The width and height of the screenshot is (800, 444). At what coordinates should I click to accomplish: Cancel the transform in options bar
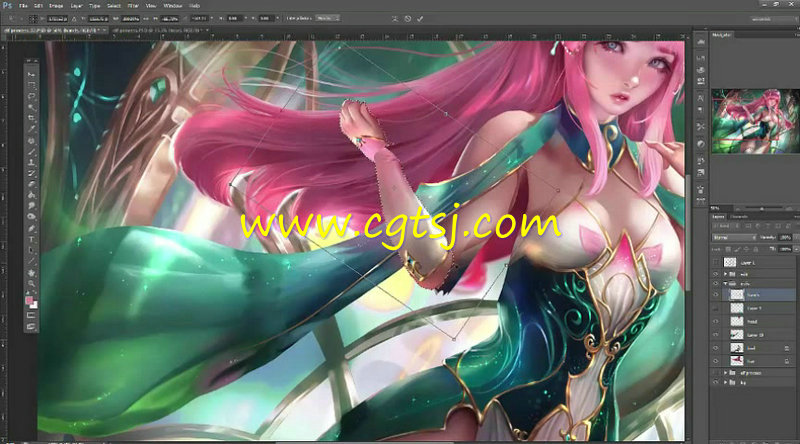408,18
